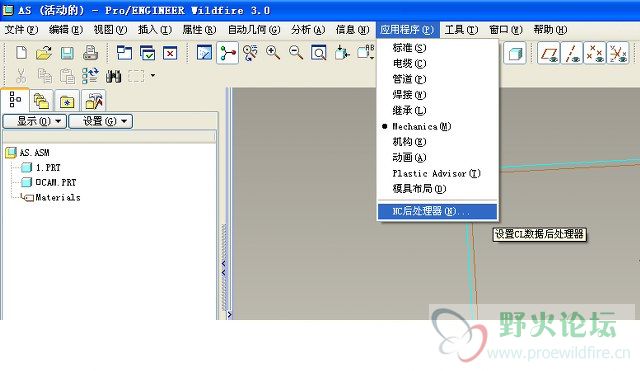The image size is (640, 371).
Task: Click the small arrow at bottom of sash
Action: pyautogui.click(x=229, y=315)
